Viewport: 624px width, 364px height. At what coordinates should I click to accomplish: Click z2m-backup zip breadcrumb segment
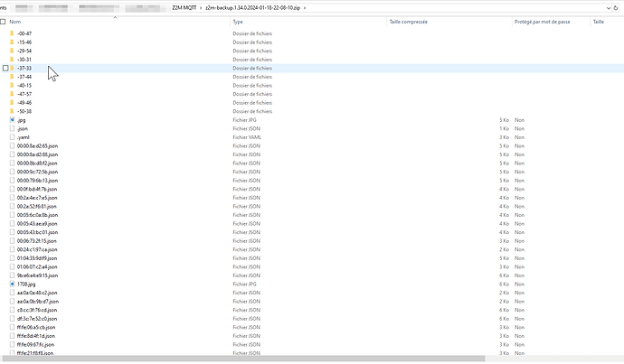click(x=252, y=8)
